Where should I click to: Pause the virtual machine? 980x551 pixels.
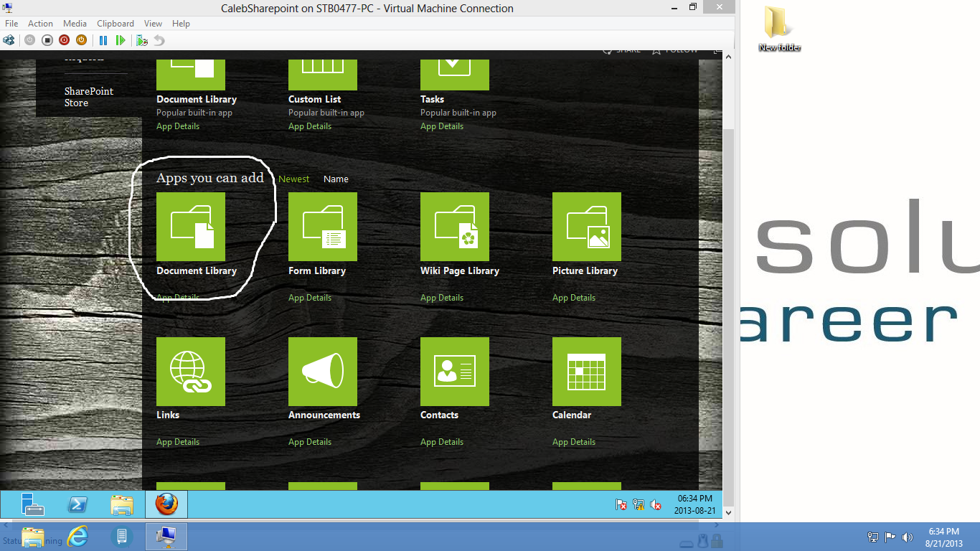103,40
